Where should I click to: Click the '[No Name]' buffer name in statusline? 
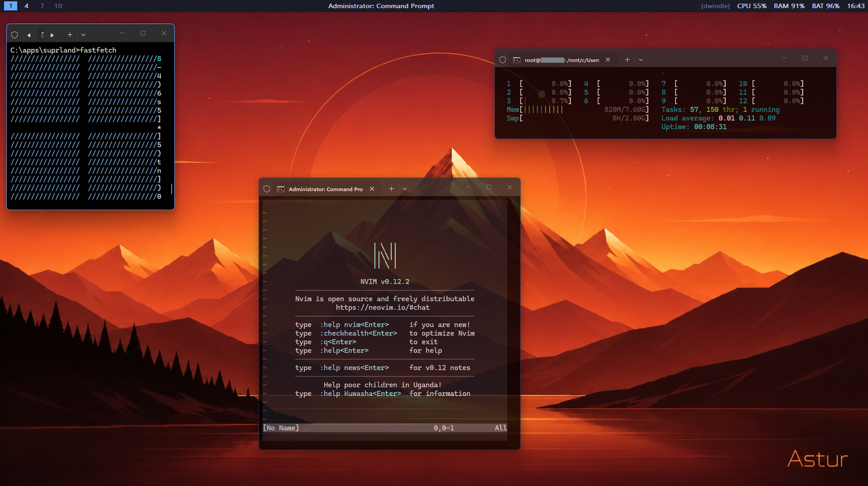281,428
